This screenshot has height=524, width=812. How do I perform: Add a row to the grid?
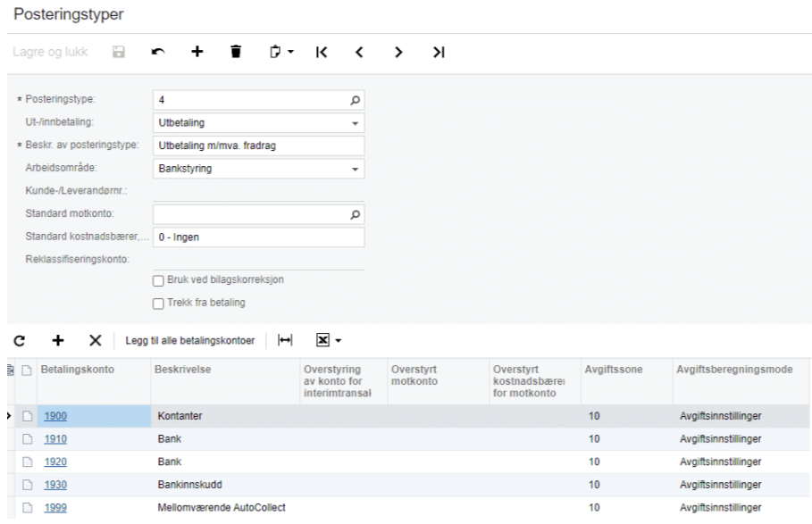[58, 340]
